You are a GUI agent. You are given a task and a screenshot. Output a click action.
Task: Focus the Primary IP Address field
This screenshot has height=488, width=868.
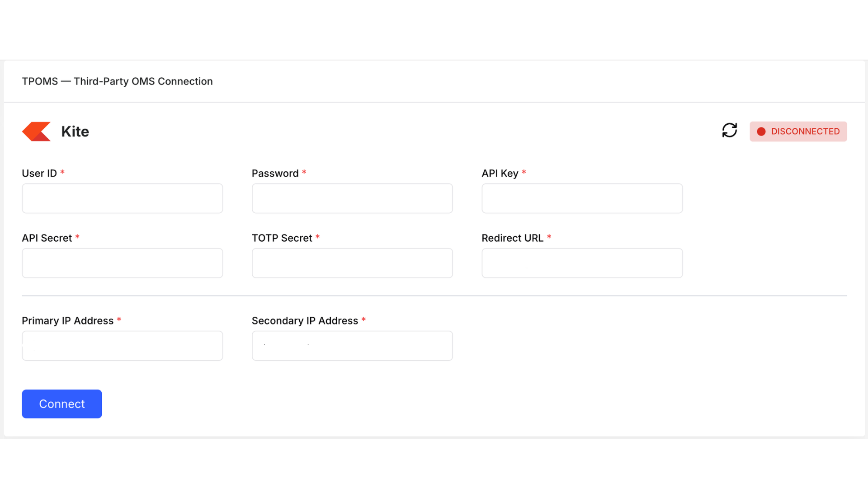tap(123, 346)
